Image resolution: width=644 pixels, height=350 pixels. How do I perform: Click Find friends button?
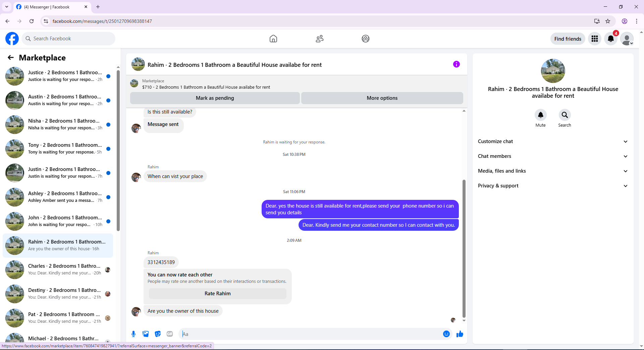click(x=568, y=39)
